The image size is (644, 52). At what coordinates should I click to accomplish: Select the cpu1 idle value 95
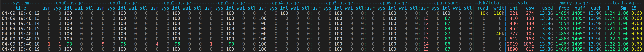[123, 44]
